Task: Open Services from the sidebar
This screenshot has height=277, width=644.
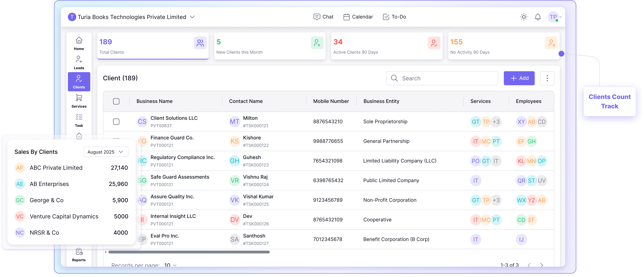Action: point(79,101)
